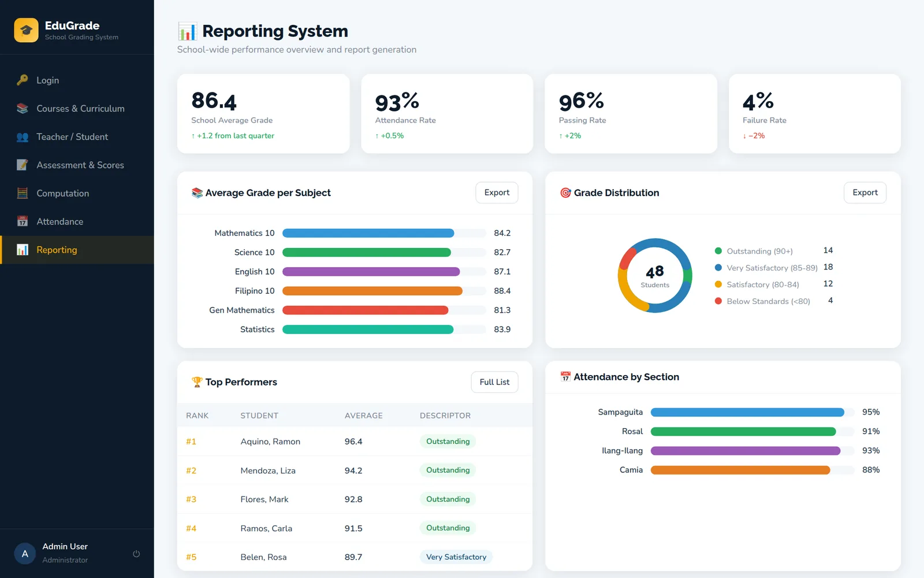Viewport: 924px width, 578px height.
Task: Click the Failure Rate −2% change indicator
Action: pos(754,136)
